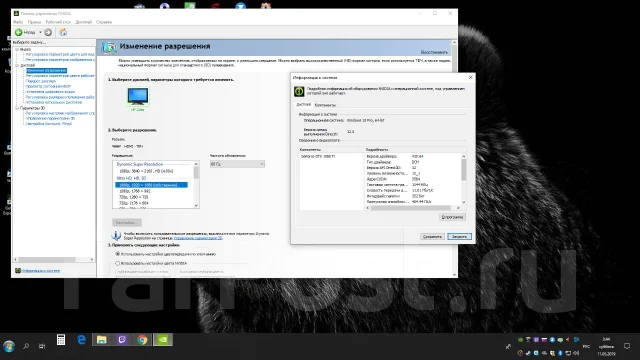Click the system information icon at bottom-left
The width and height of the screenshot is (640, 360).
(x=18, y=271)
